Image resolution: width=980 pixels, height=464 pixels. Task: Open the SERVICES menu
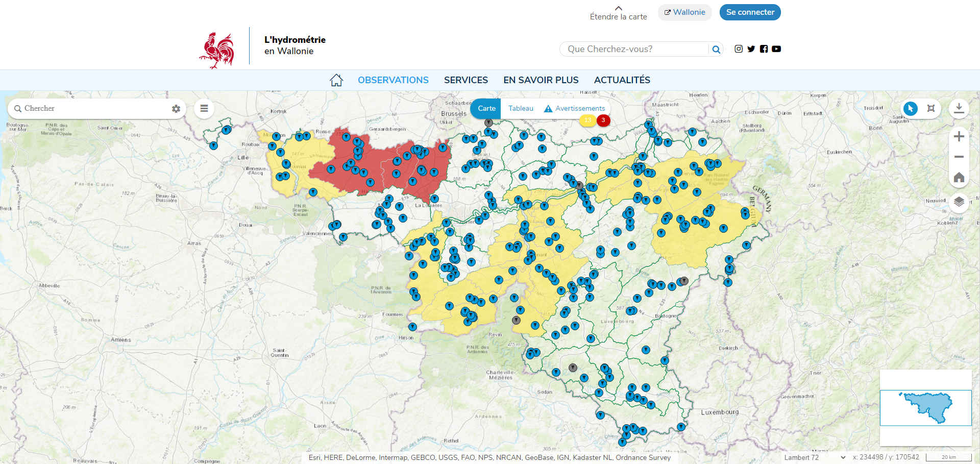point(466,80)
